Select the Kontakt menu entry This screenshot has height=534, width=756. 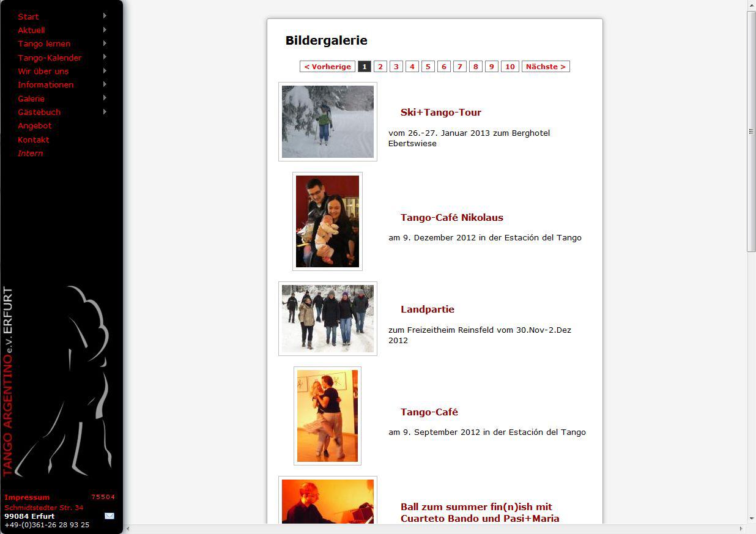(34, 139)
